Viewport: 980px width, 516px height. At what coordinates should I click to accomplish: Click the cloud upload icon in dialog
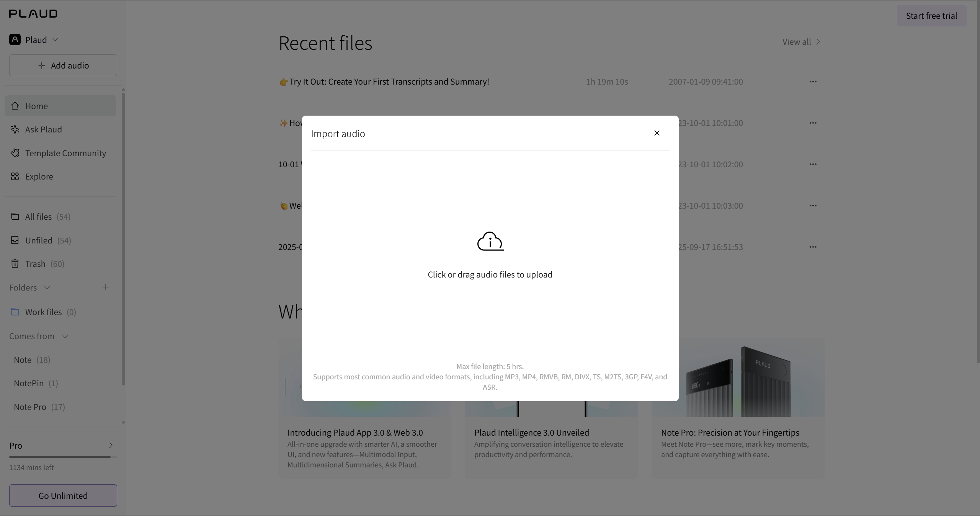490,241
